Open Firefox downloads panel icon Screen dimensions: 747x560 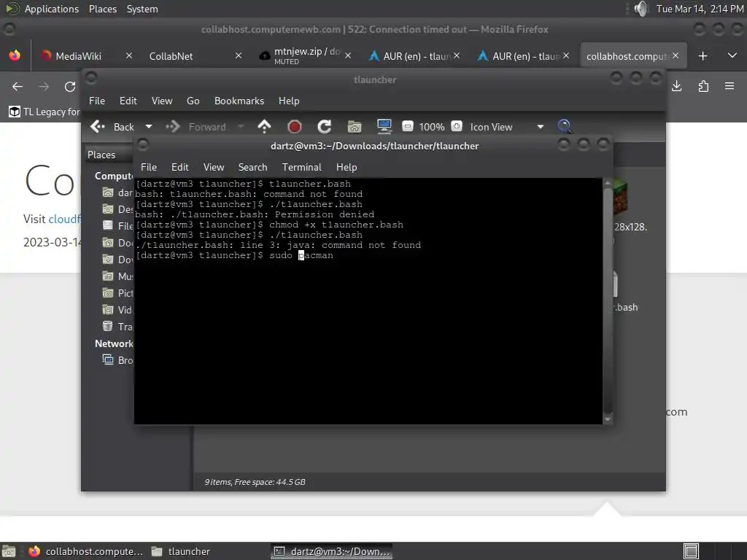tap(676, 86)
